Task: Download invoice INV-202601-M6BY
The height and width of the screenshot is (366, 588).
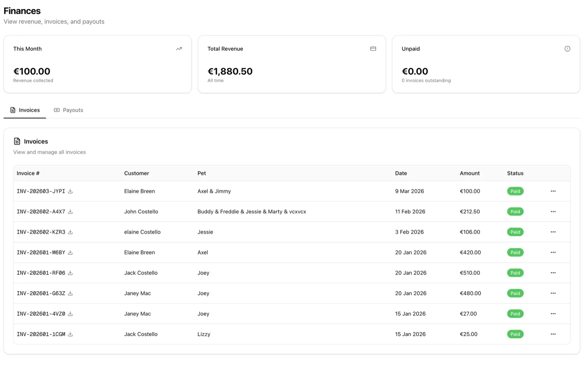Action: pos(70,252)
